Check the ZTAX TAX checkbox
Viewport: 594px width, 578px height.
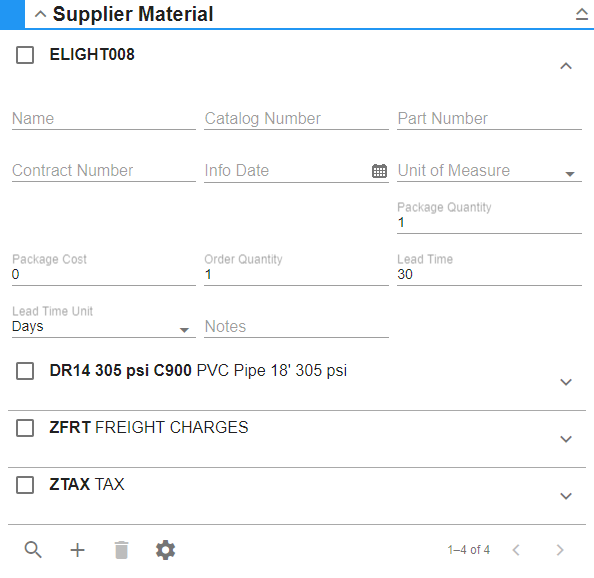coord(25,485)
